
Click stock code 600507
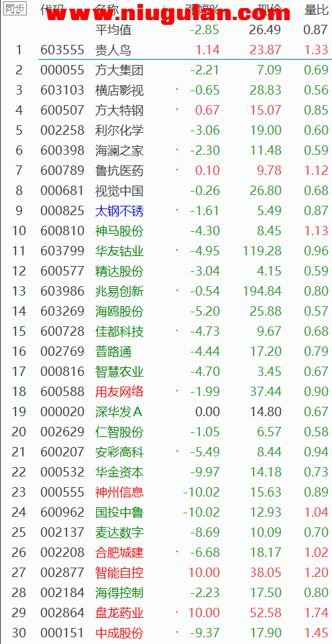click(x=62, y=110)
